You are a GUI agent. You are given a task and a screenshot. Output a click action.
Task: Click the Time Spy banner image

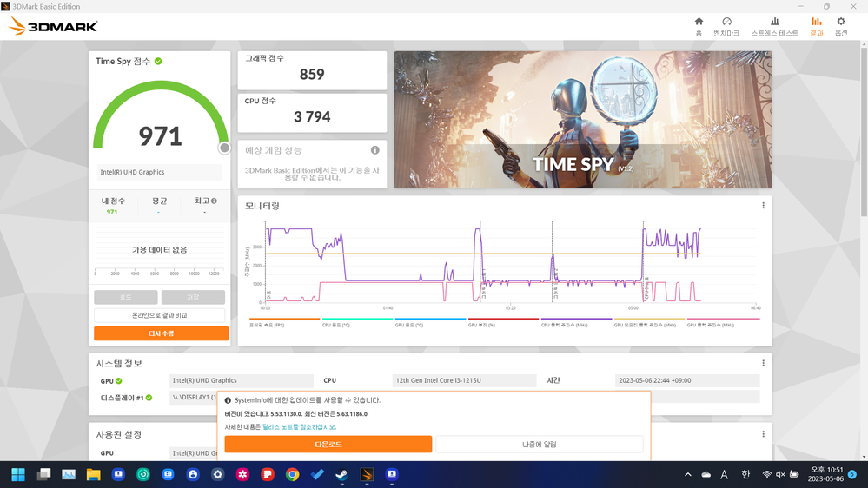point(583,120)
